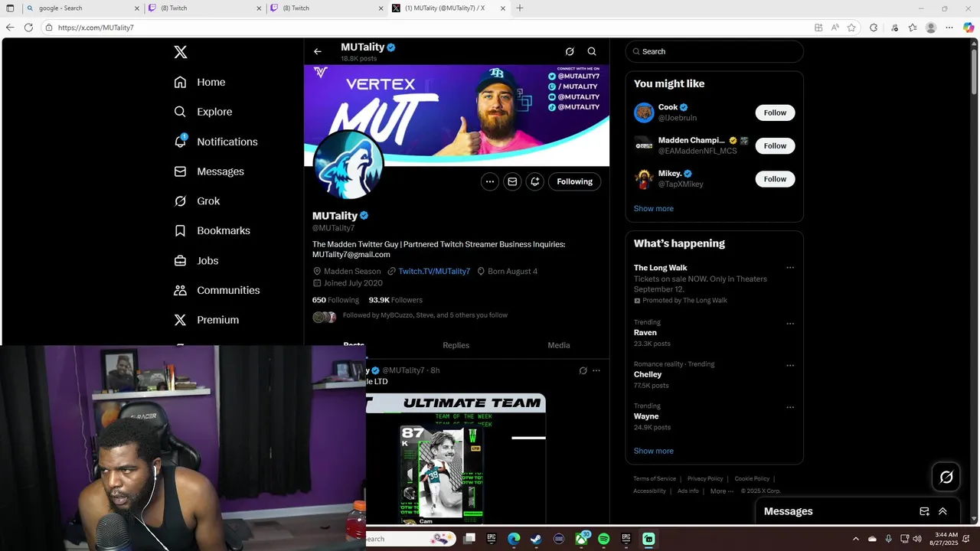This screenshot has width=980, height=551.
Task: Click Show more under What's happening
Action: tap(653, 451)
